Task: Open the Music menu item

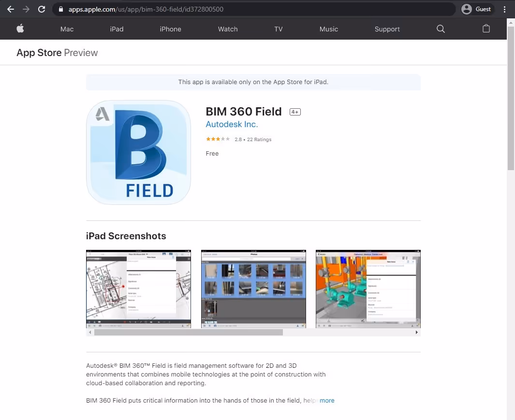Action: click(329, 29)
